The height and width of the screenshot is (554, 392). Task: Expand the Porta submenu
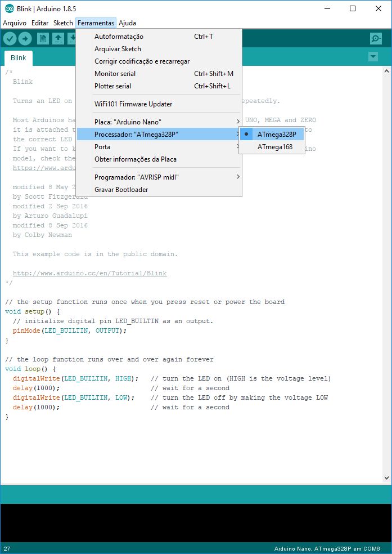click(159, 146)
